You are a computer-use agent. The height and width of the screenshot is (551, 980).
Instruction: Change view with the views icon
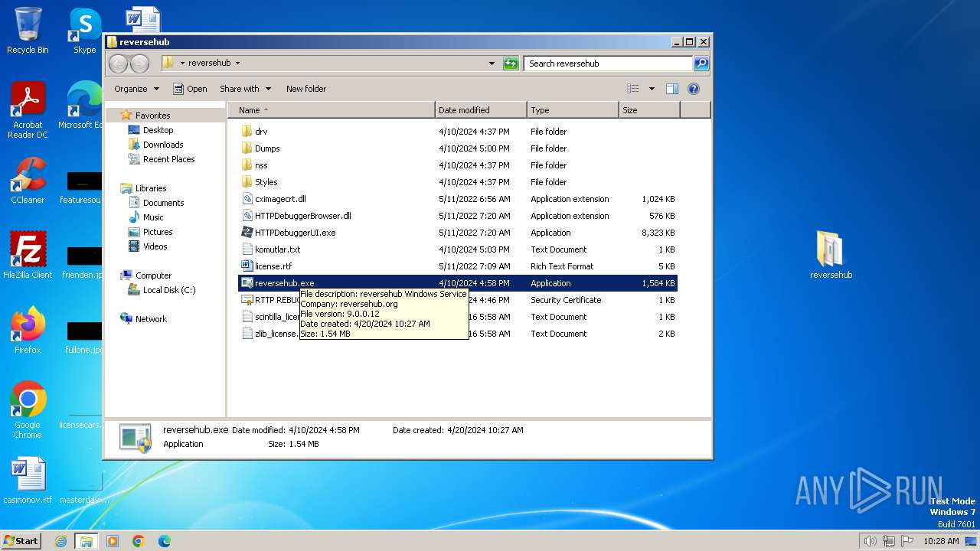[633, 89]
